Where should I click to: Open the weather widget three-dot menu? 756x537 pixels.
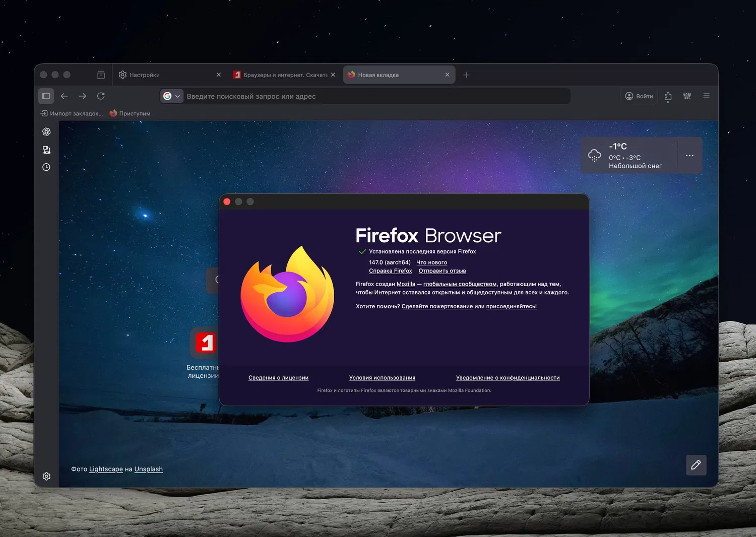click(x=689, y=156)
